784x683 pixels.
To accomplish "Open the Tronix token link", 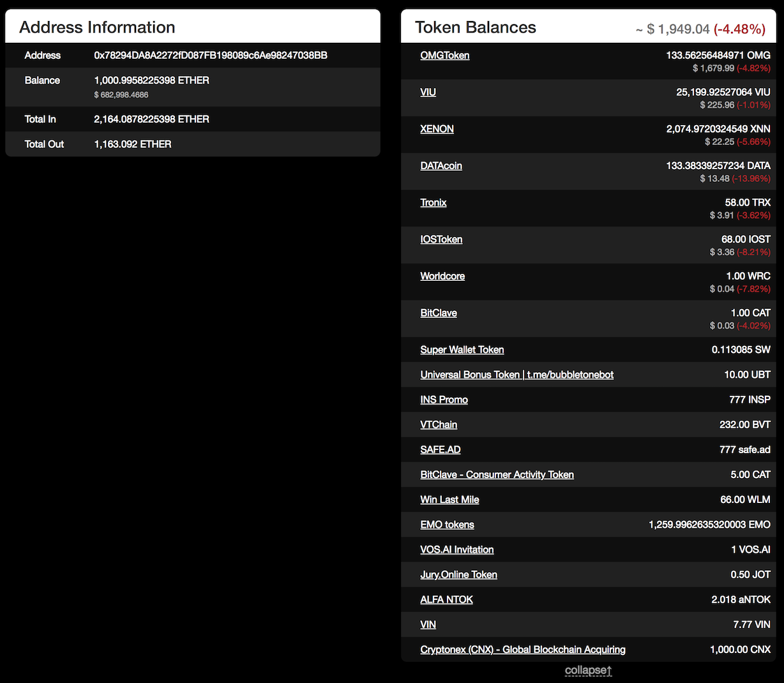I will pyautogui.click(x=433, y=202).
